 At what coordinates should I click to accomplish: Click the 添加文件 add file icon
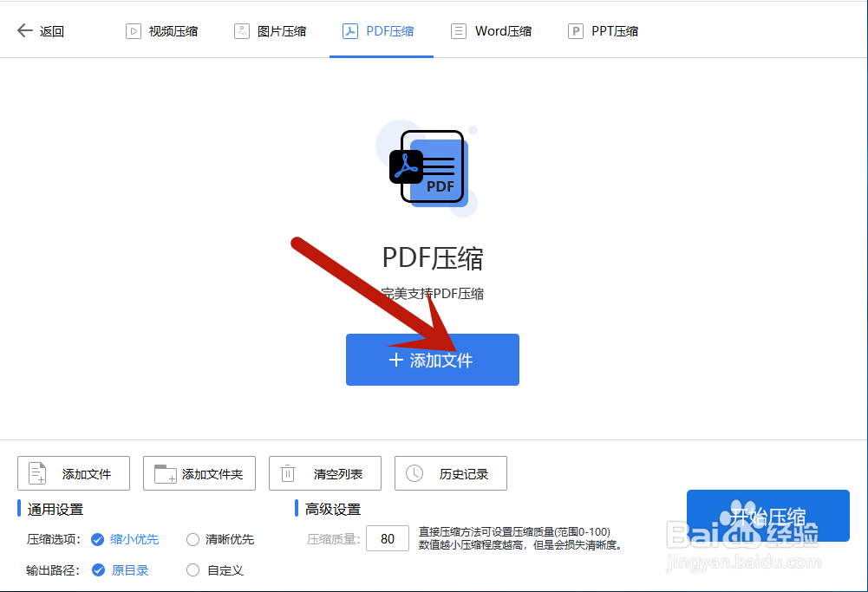tap(36, 472)
